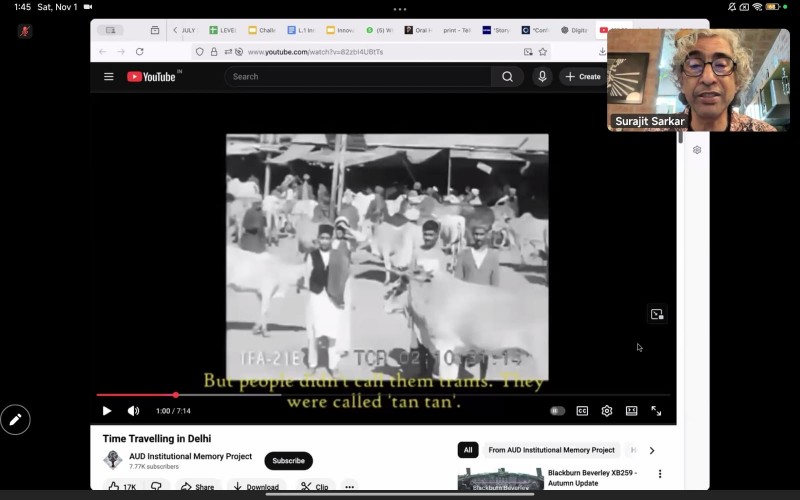Search with voice microphone icon
This screenshot has height=500, width=800.
[542, 77]
